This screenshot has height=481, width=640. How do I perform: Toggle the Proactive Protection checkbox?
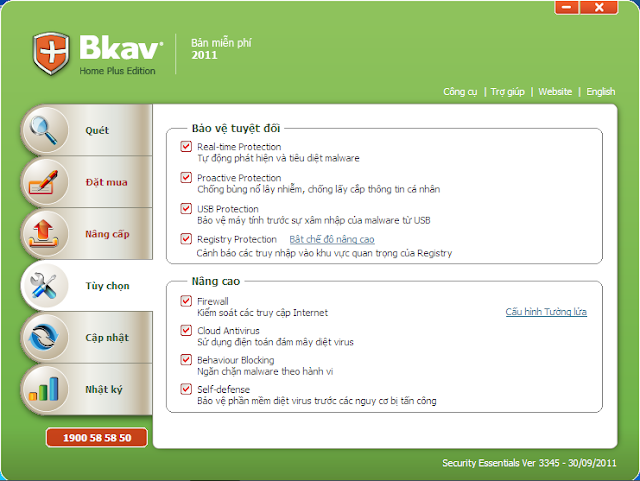pyautogui.click(x=186, y=177)
